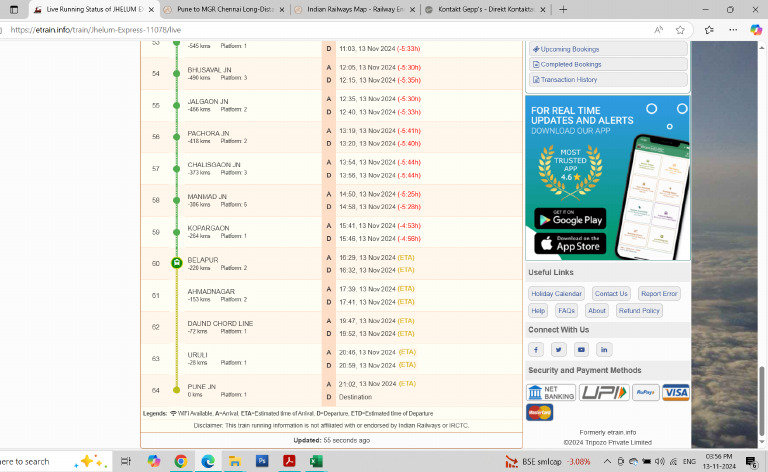Open the notification center icon

tap(751, 461)
